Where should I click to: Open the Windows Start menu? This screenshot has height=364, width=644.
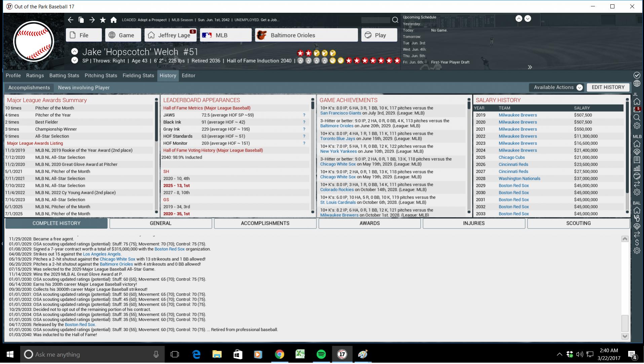tap(10, 354)
